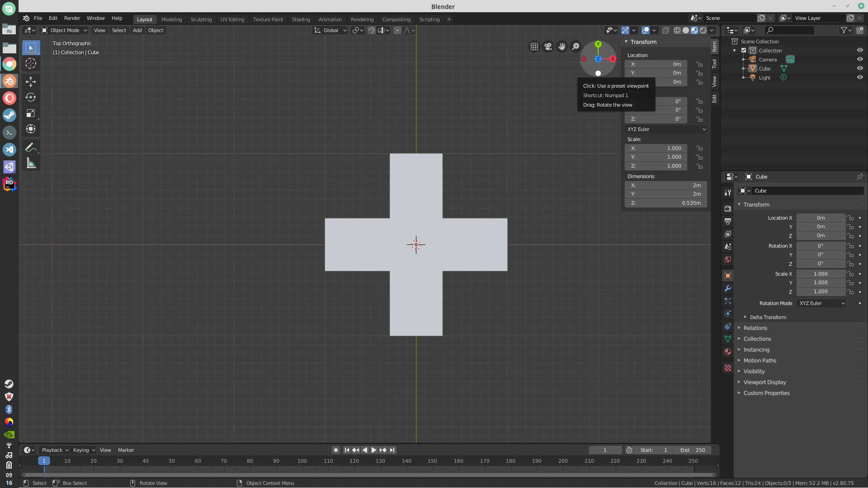Open the Global transform orientation dropdown
This screenshot has width=868, height=488.
pos(330,30)
